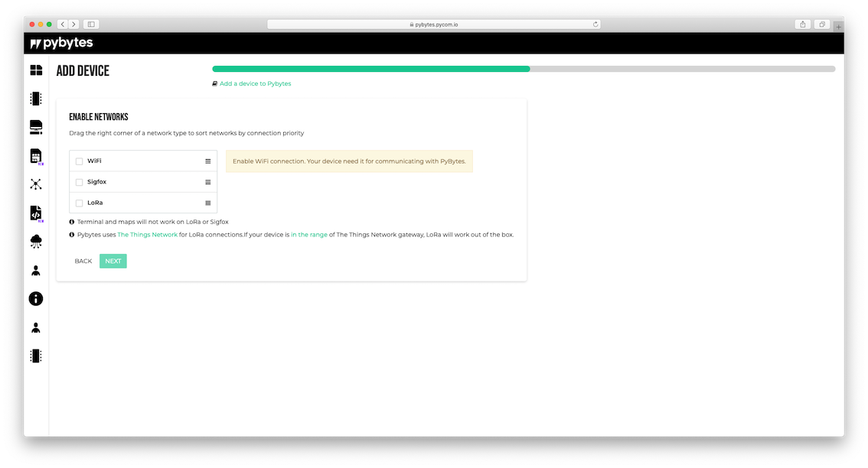Click the drag handle on the WiFi row
The image size is (868, 468).
[x=207, y=161]
